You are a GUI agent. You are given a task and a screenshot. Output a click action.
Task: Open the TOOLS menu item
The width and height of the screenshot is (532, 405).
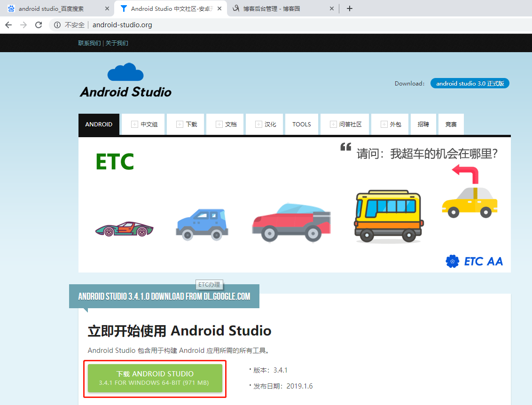coord(302,125)
